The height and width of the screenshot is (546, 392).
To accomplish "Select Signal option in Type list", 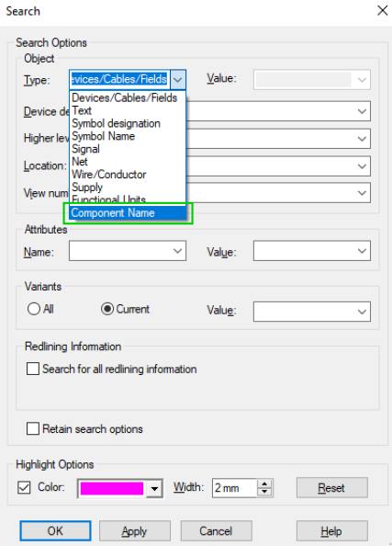I will pyautogui.click(x=85, y=149).
